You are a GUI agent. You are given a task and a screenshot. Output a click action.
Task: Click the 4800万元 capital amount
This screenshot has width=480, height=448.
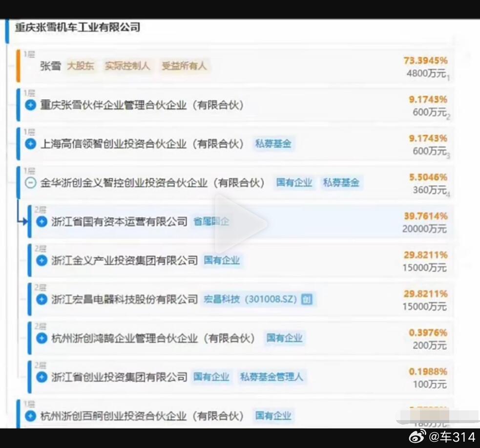click(426, 73)
